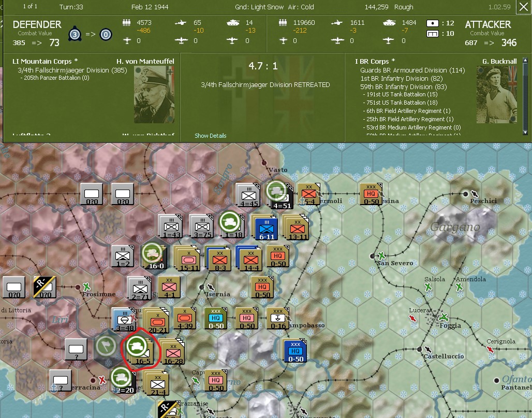Click '6th BR Field Artillery Regiment (1)'
532x418 pixels.
coord(406,111)
